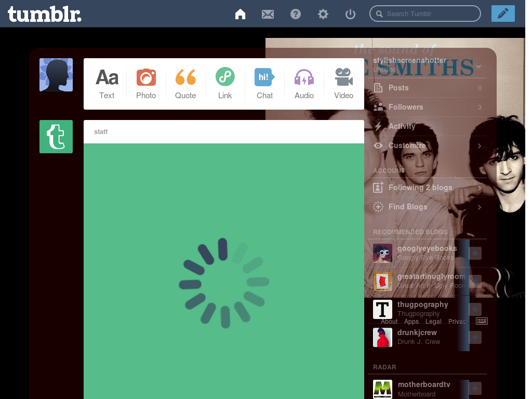Image resolution: width=532 pixels, height=399 pixels.
Task: Create a new Audio post
Action: 304,84
